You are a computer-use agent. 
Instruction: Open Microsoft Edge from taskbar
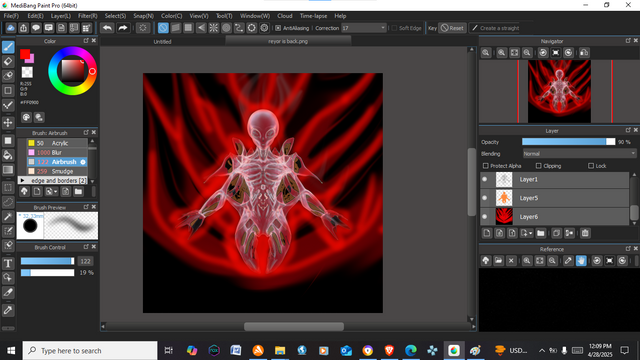(x=411, y=350)
